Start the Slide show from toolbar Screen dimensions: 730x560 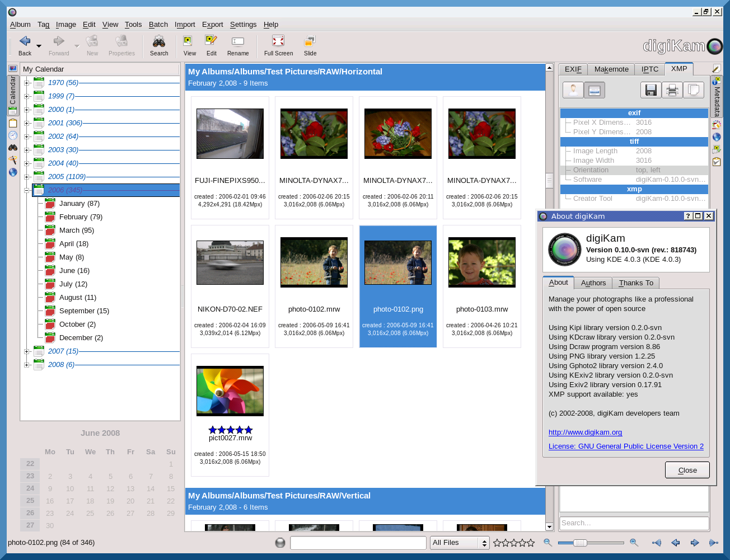310,45
